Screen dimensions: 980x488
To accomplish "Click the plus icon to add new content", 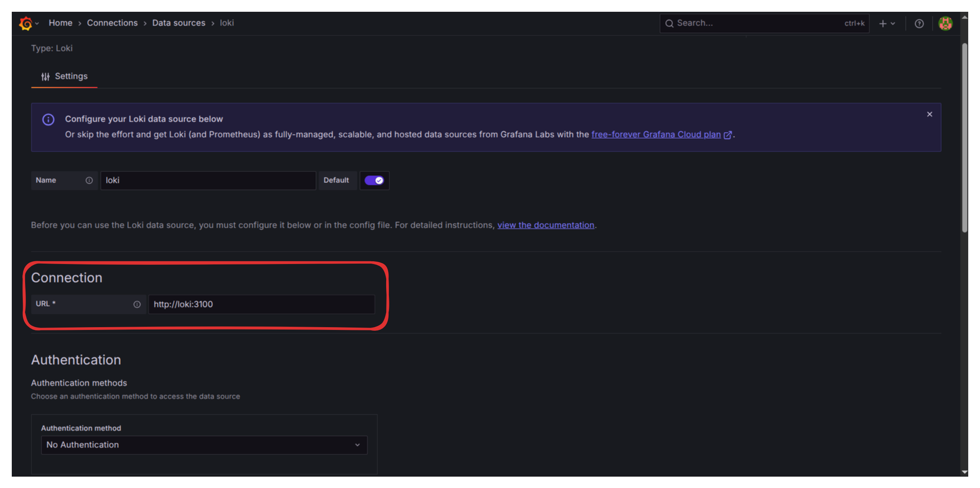I will 883,23.
